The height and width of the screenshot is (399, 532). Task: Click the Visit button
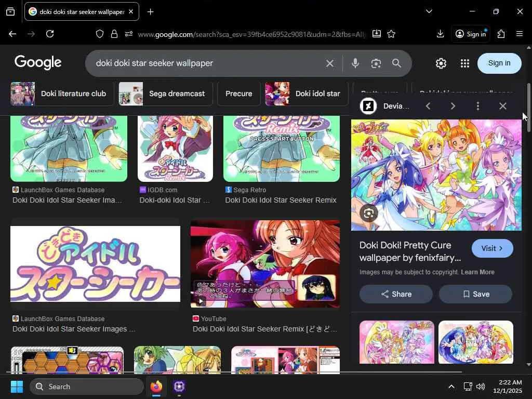point(493,248)
